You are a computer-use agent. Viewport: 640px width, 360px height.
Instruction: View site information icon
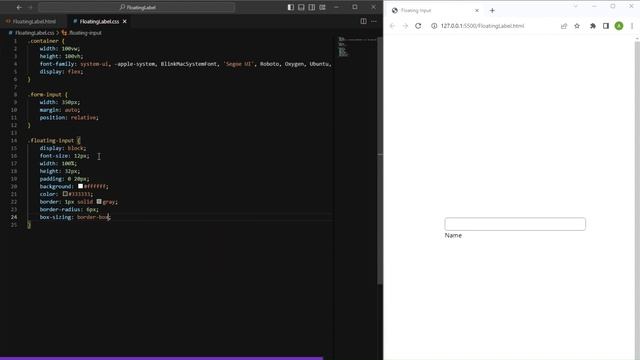point(434,26)
